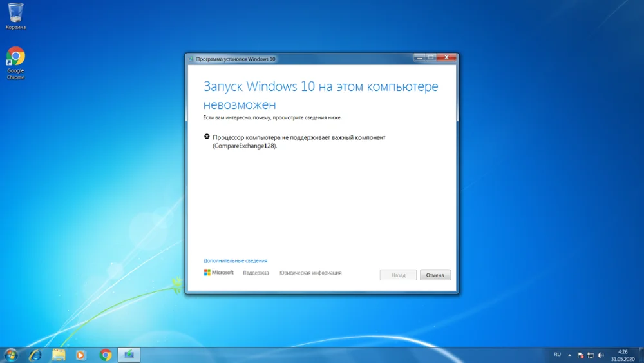
Task: Open the network status tray icon
Action: click(591, 355)
